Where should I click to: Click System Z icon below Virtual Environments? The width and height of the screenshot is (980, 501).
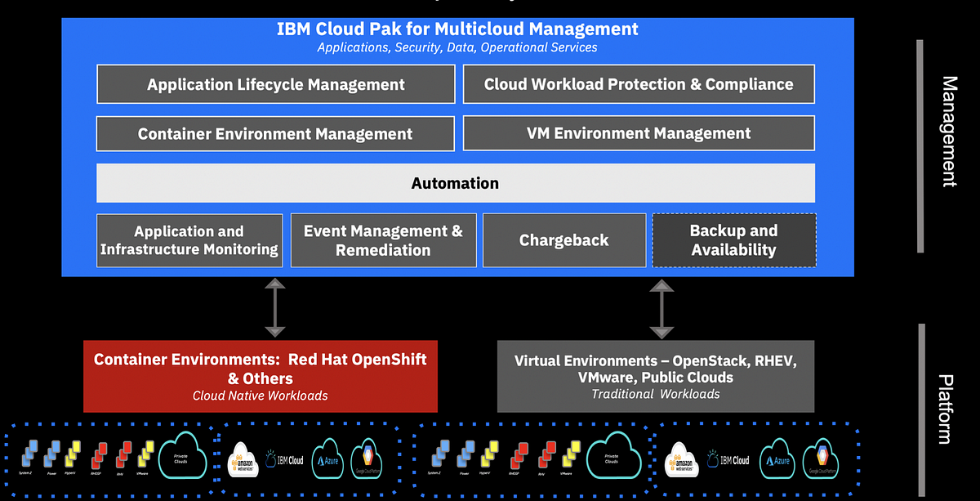pos(441,454)
